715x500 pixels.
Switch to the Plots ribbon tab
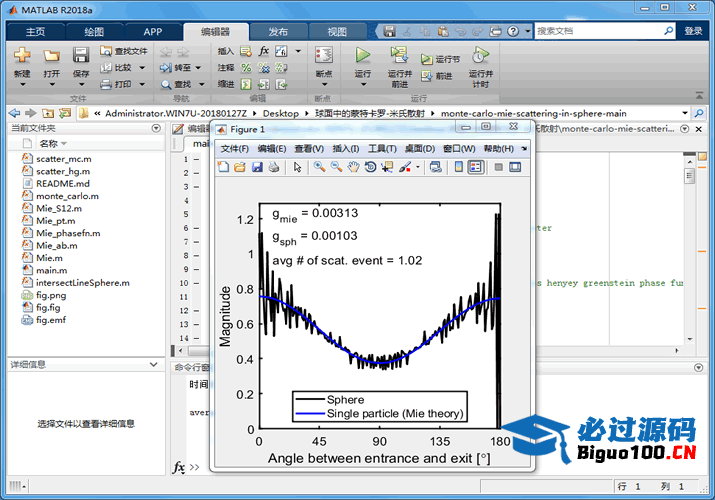click(94, 31)
